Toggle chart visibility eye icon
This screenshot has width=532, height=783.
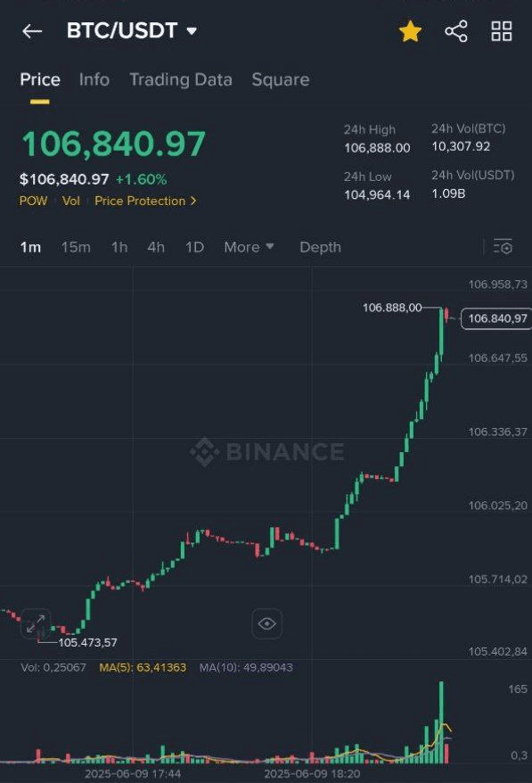(x=267, y=623)
